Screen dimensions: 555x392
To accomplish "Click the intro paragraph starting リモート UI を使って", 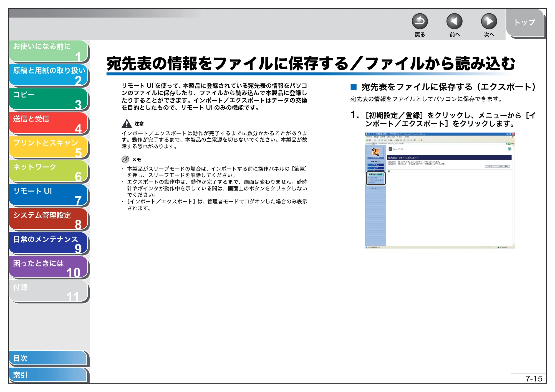I will [214, 96].
